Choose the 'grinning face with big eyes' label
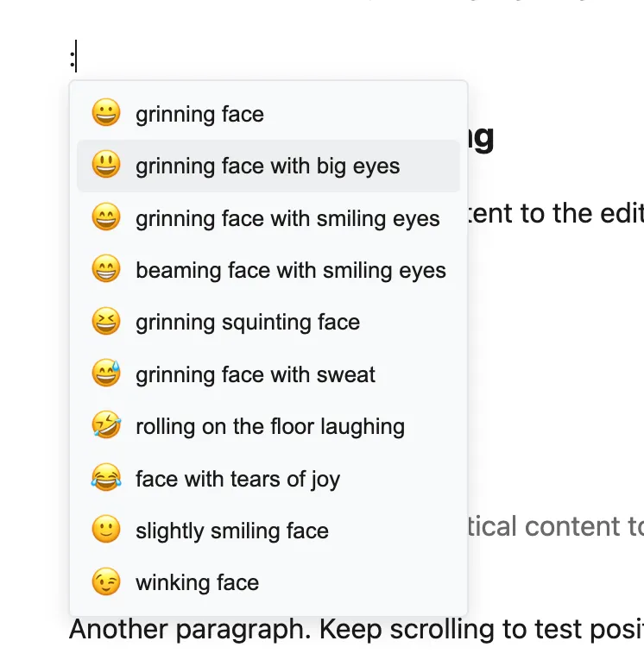 (268, 166)
